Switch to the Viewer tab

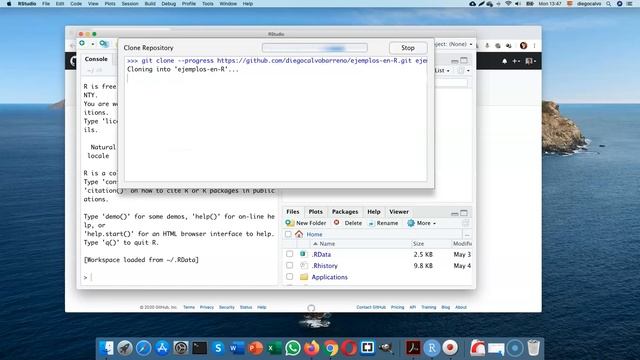click(399, 211)
